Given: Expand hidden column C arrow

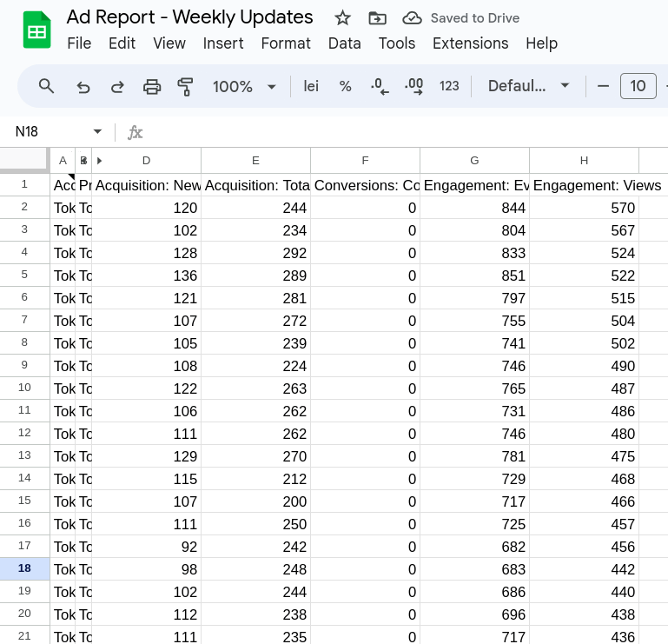Looking at the screenshot, I should (99, 161).
